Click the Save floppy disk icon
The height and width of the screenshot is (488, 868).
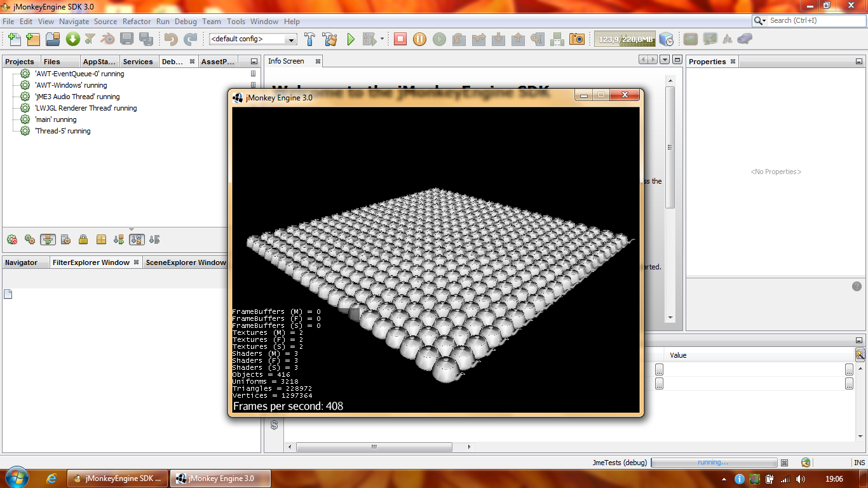pyautogui.click(x=126, y=39)
